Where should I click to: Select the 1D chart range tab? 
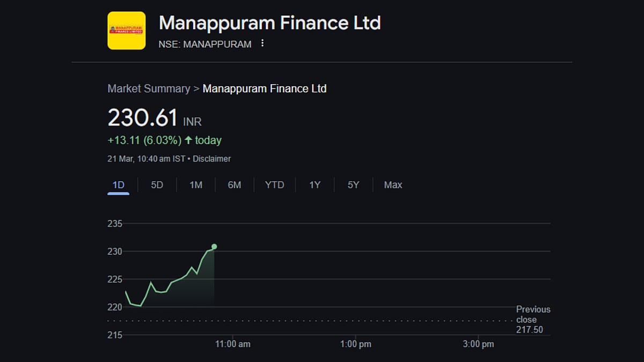tap(118, 185)
